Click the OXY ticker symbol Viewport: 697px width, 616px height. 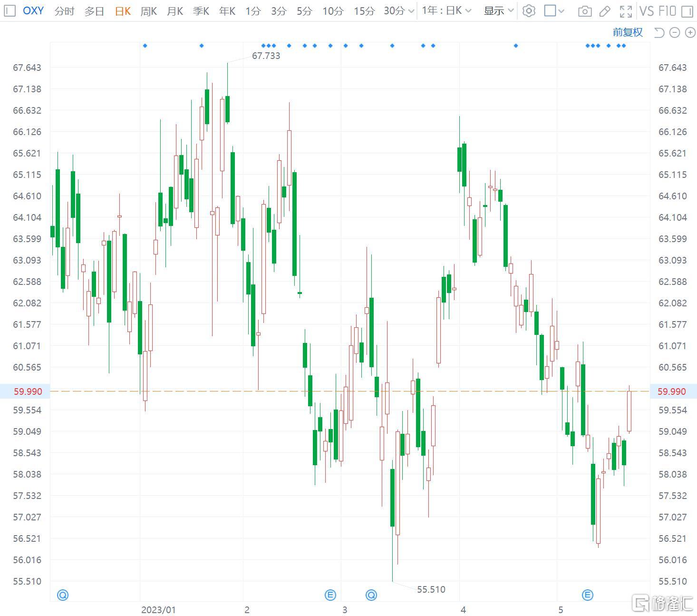click(33, 10)
